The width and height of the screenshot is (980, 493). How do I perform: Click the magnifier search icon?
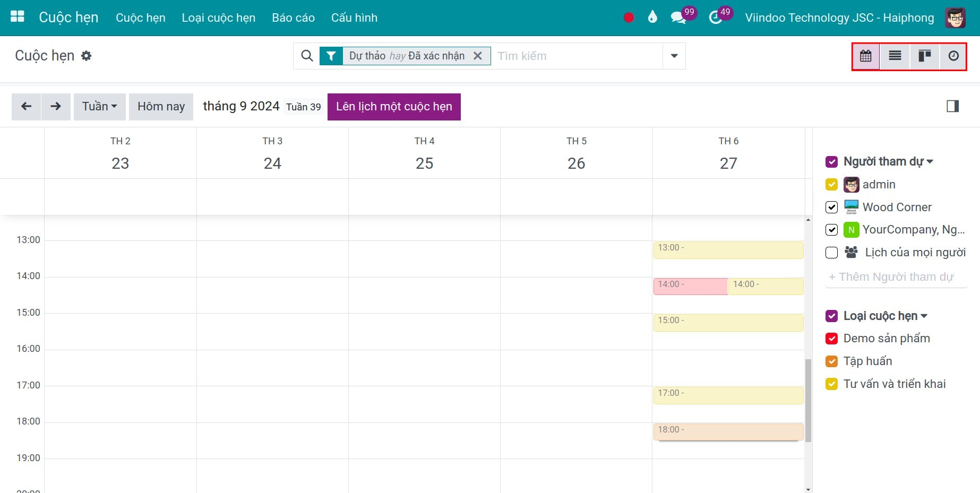tap(307, 56)
